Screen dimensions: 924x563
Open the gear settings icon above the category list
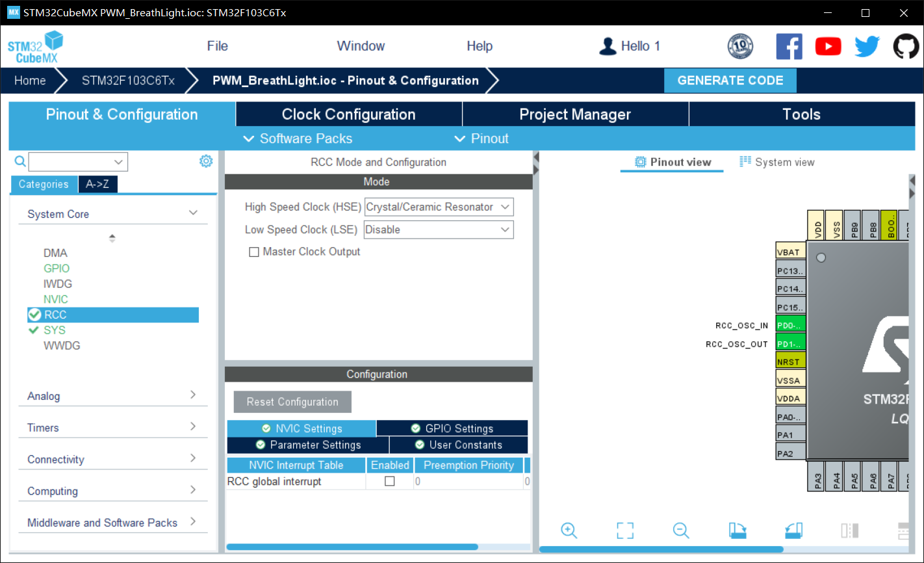[206, 161]
